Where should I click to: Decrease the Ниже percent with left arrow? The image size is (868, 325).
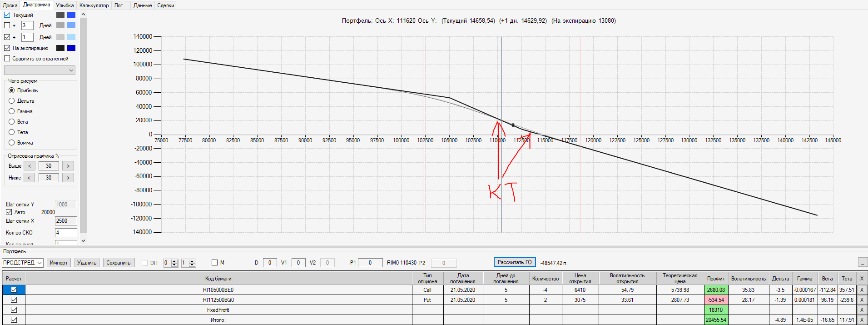[x=30, y=178]
